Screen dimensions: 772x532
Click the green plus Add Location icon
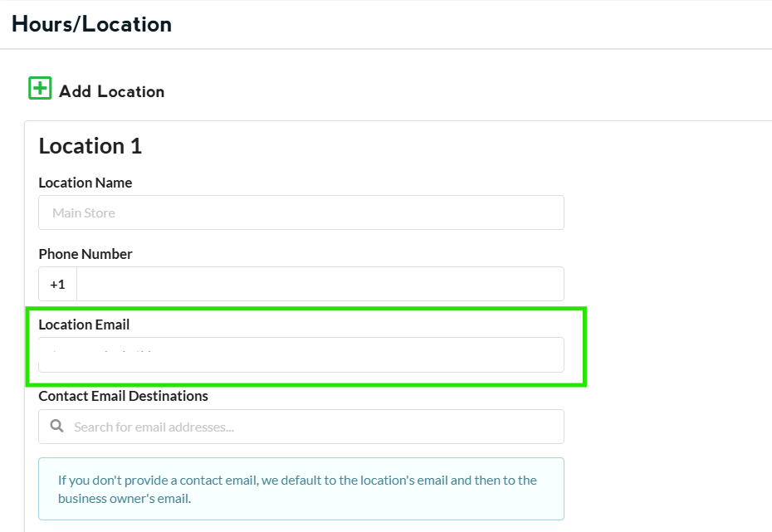click(40, 88)
